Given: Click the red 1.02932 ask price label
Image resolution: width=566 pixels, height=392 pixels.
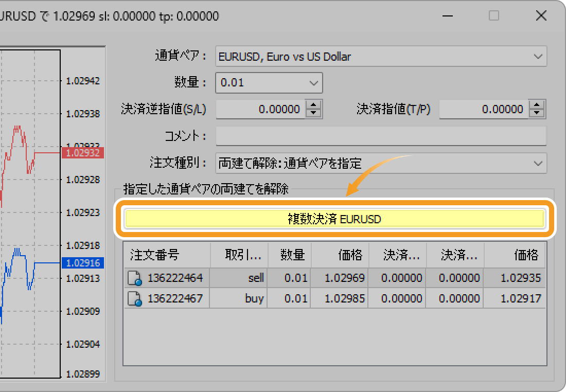Looking at the screenshot, I should tap(82, 153).
